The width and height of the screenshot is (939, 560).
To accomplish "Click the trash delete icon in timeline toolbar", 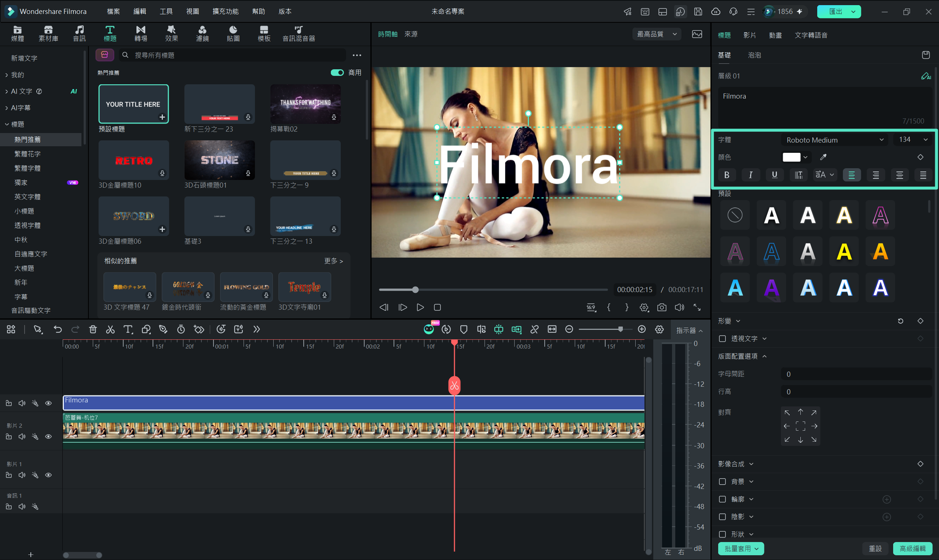I will click(x=93, y=329).
